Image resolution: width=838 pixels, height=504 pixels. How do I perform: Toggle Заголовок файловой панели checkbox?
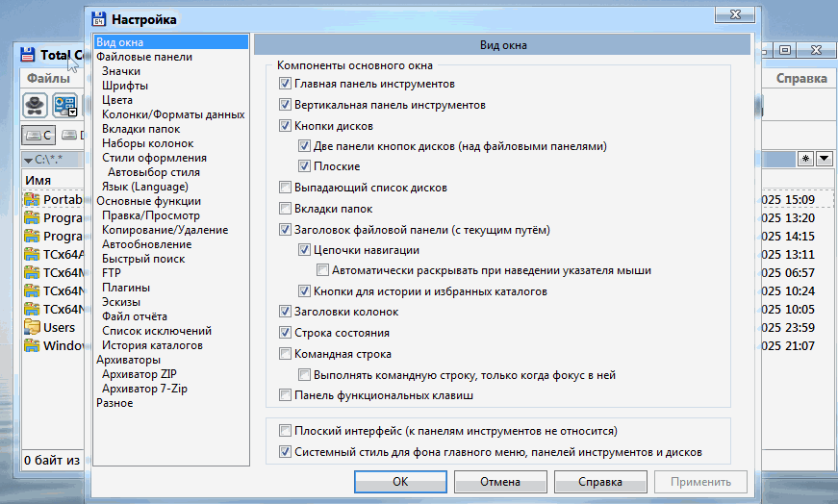click(x=285, y=230)
